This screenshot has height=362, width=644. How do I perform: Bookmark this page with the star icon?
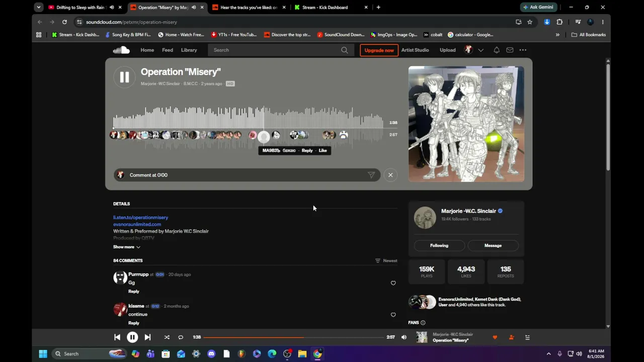[530, 22]
